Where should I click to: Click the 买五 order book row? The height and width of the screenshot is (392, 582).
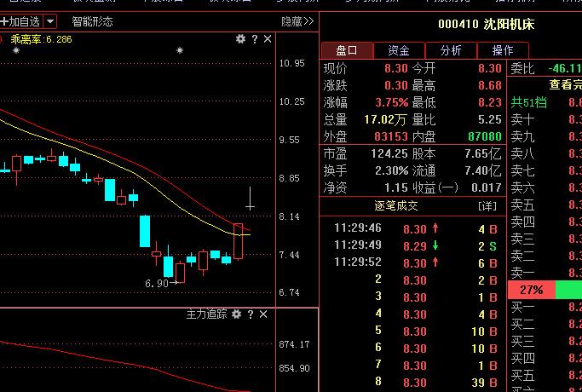tap(545, 376)
